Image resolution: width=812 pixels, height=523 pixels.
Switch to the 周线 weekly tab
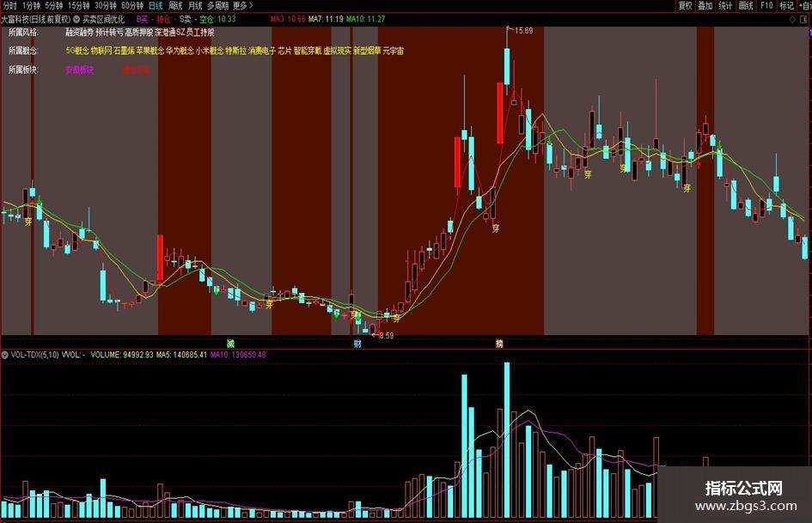(175, 6)
